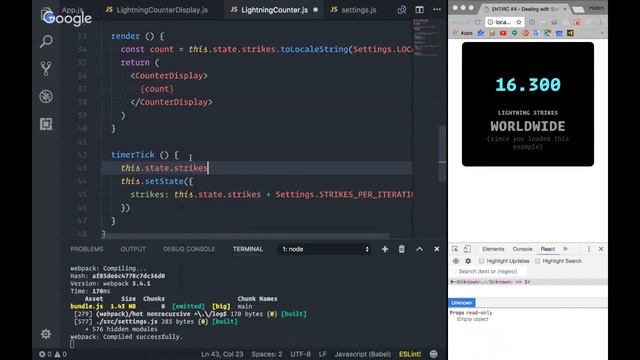Maximize the panel with the up chevron
The width and height of the screenshot is (640, 360).
(x=420, y=249)
